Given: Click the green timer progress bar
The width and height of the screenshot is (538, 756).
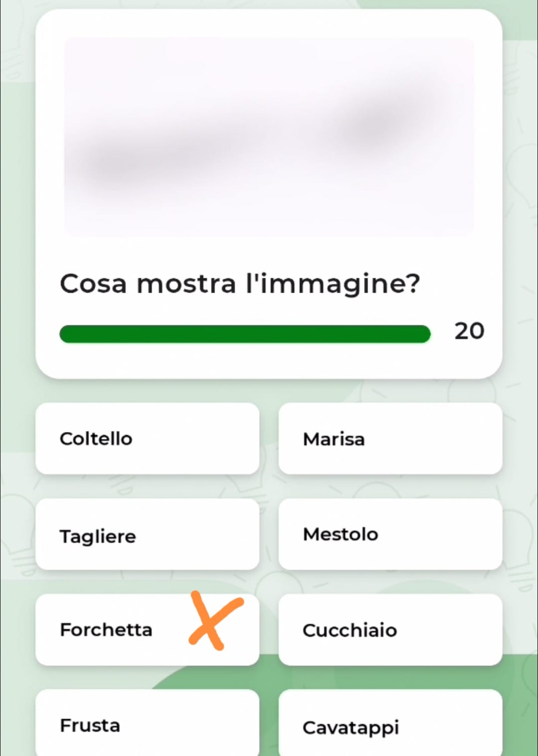Looking at the screenshot, I should (245, 334).
